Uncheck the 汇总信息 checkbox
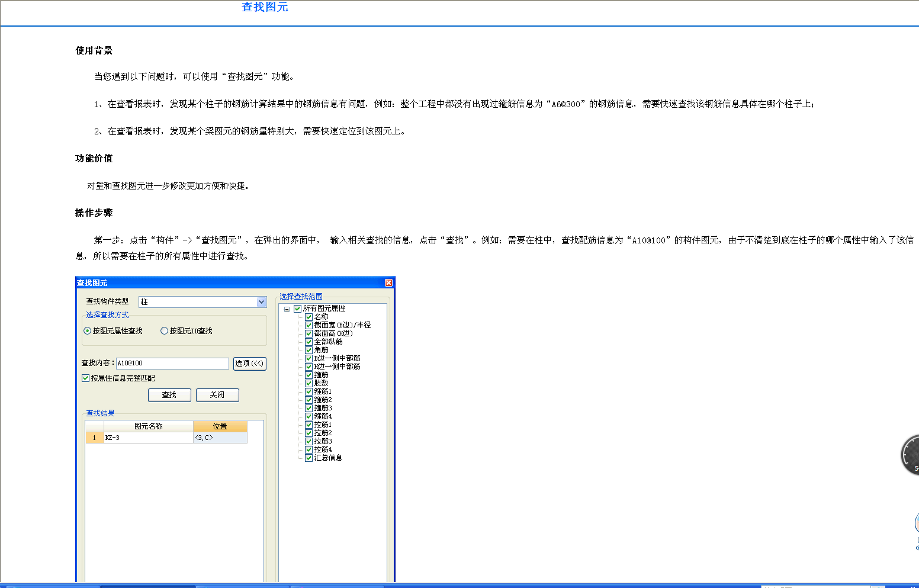This screenshot has height=588, width=919. pyautogui.click(x=309, y=458)
